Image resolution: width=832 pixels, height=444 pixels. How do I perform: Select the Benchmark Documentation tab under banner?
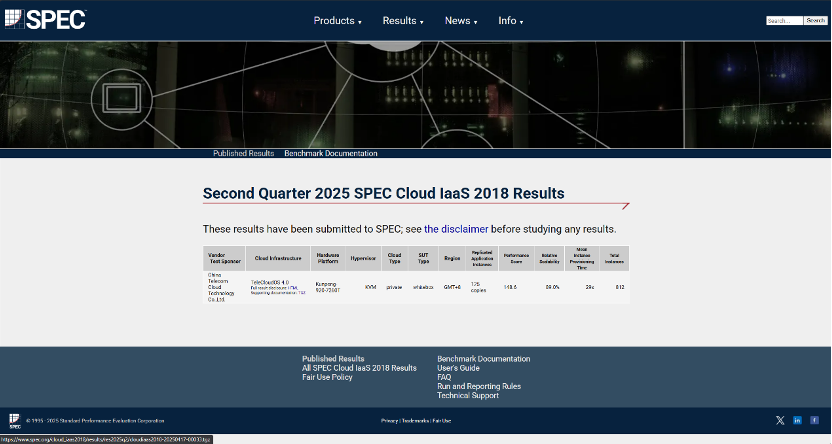pos(331,153)
